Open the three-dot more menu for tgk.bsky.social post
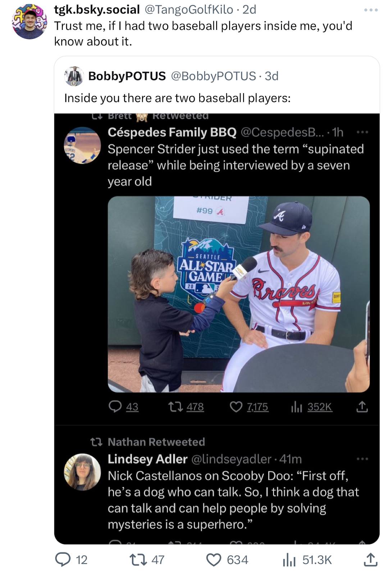Viewport: 392px width, 576px height. (x=371, y=10)
